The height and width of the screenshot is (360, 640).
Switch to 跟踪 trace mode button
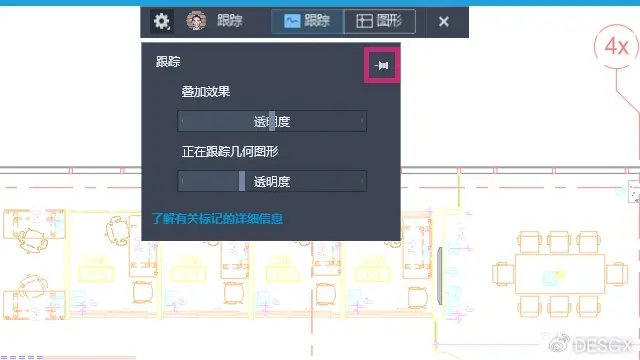(x=308, y=21)
